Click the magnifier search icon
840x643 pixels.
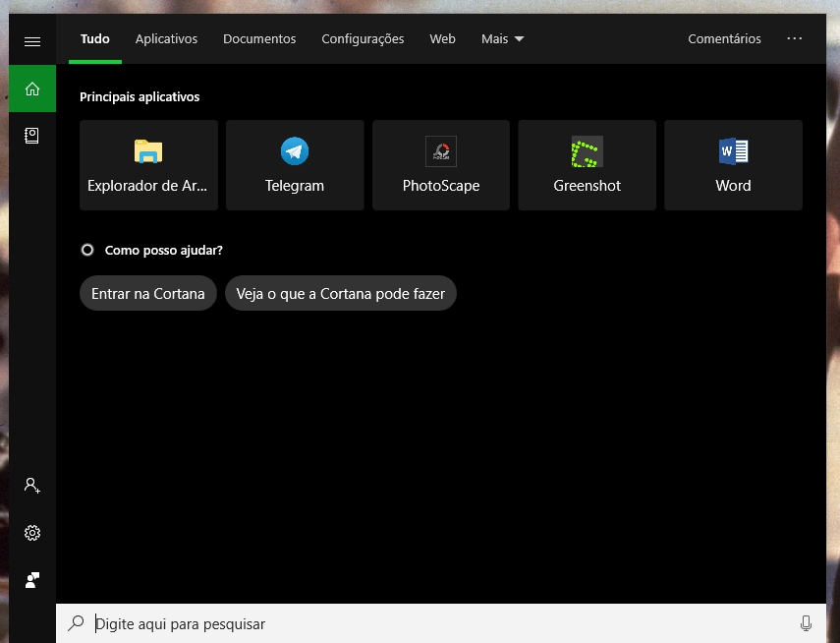[x=76, y=623]
